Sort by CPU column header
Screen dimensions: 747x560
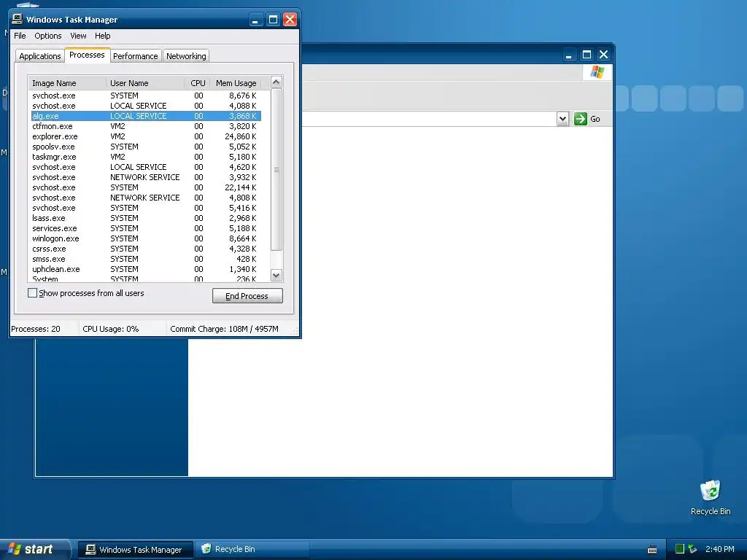pyautogui.click(x=198, y=83)
